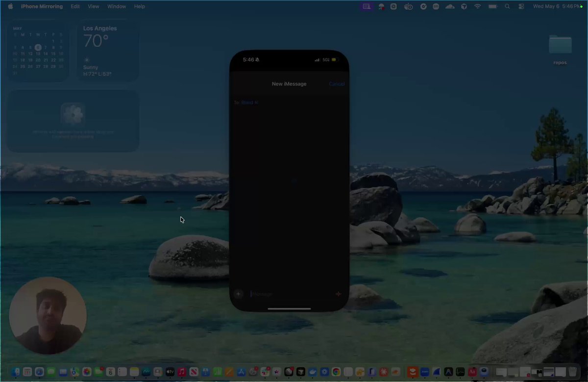Open Calendar showing 6 in the Dock
This screenshot has width=588, height=382.
(x=111, y=372)
